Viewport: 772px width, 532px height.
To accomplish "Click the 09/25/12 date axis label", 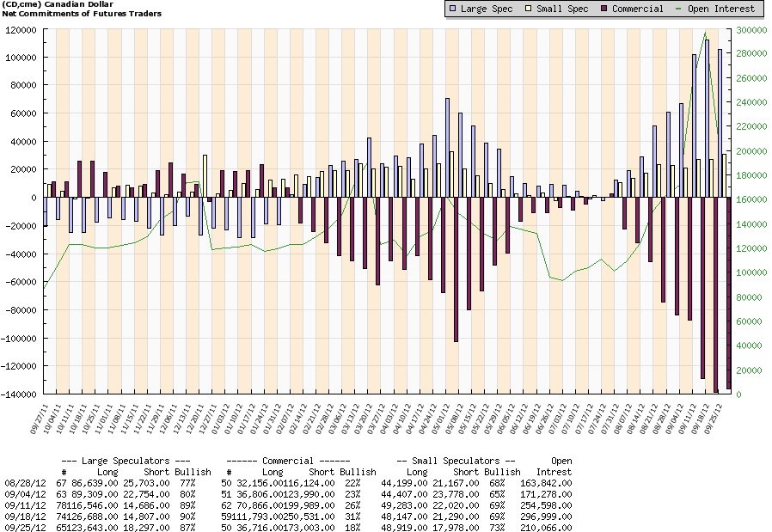I will pos(713,419).
